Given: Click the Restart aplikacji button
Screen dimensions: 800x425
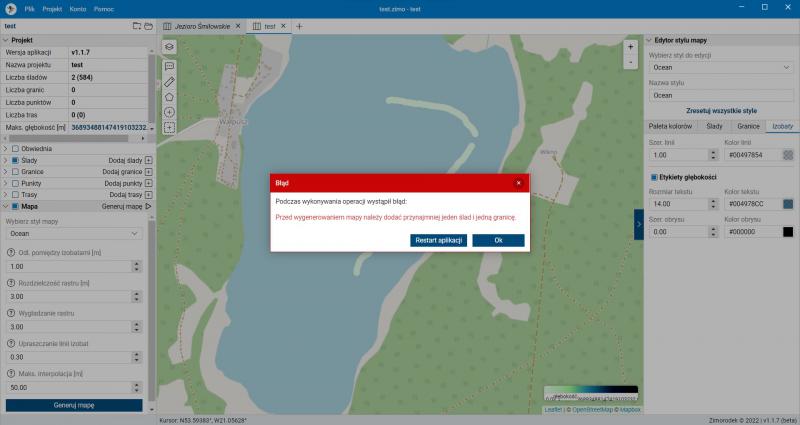Looking at the screenshot, I should coord(439,240).
